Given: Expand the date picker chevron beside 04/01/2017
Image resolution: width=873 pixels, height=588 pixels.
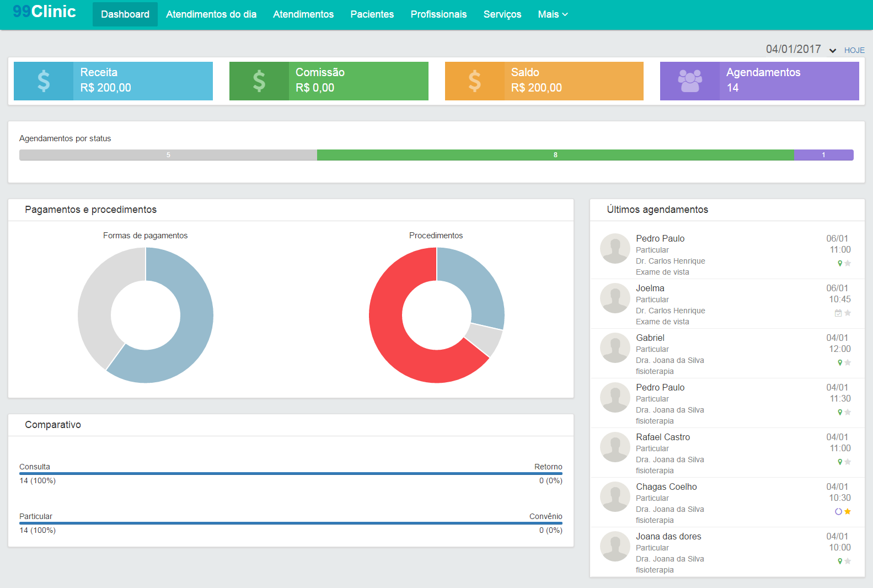Looking at the screenshot, I should [832, 51].
